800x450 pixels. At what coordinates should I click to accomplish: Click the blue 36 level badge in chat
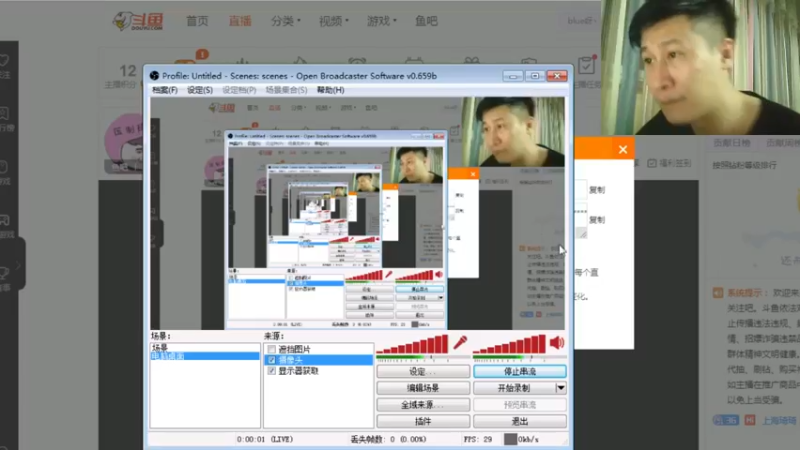726,420
